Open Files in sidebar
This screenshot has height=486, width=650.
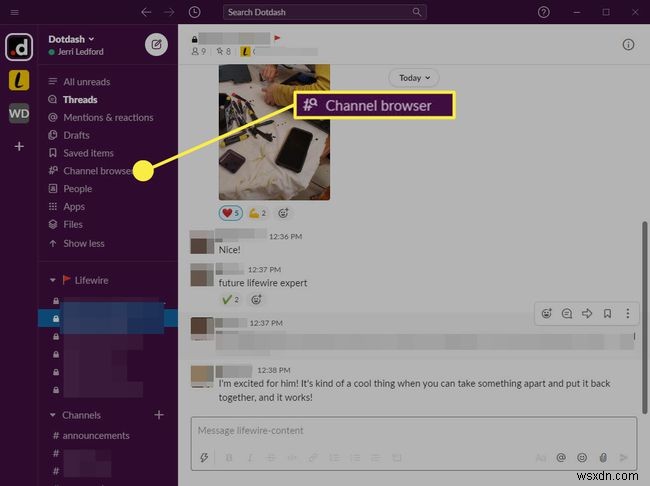tap(73, 224)
